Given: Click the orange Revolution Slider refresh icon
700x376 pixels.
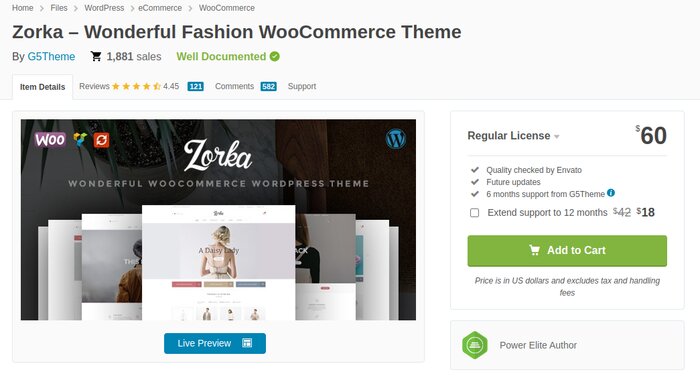Looking at the screenshot, I should click(x=101, y=140).
